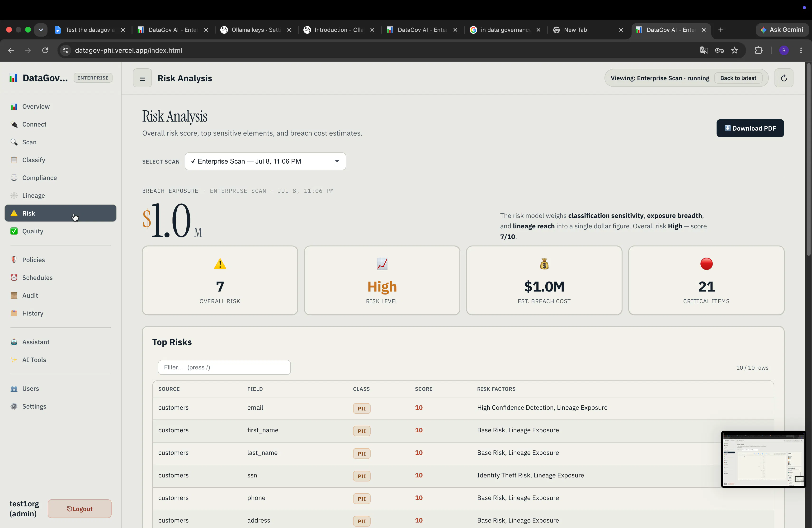Select the email field row cell
812x528 pixels.
(255, 408)
